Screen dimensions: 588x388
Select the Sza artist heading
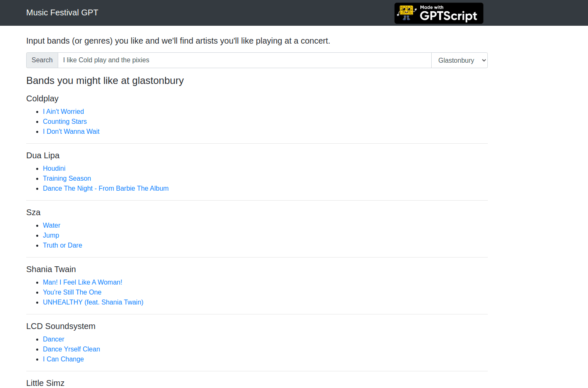[x=33, y=212]
